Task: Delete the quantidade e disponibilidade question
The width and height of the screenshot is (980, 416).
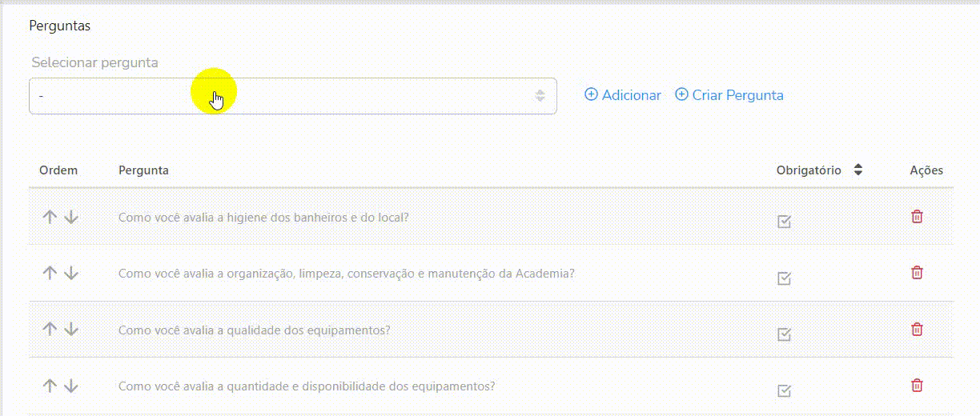Action: click(918, 386)
